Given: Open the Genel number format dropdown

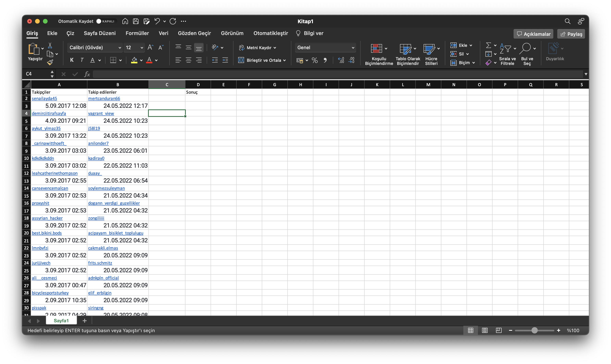Looking at the screenshot, I should pyautogui.click(x=326, y=48).
